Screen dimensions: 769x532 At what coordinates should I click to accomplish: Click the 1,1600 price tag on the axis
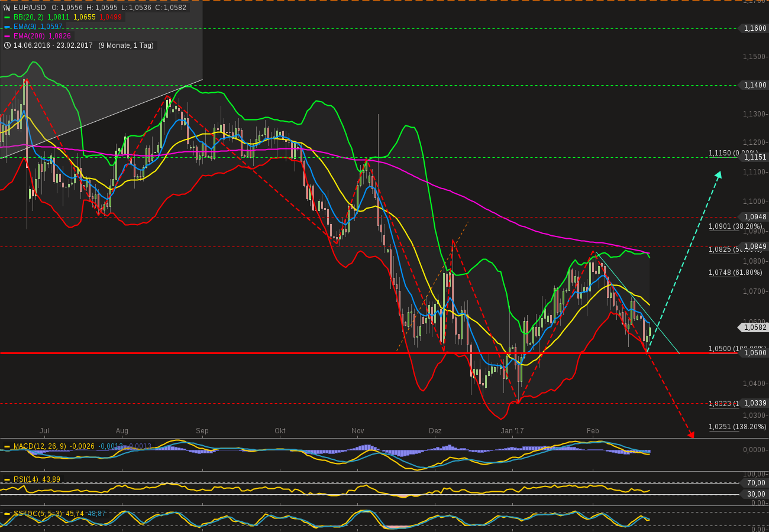(755, 28)
